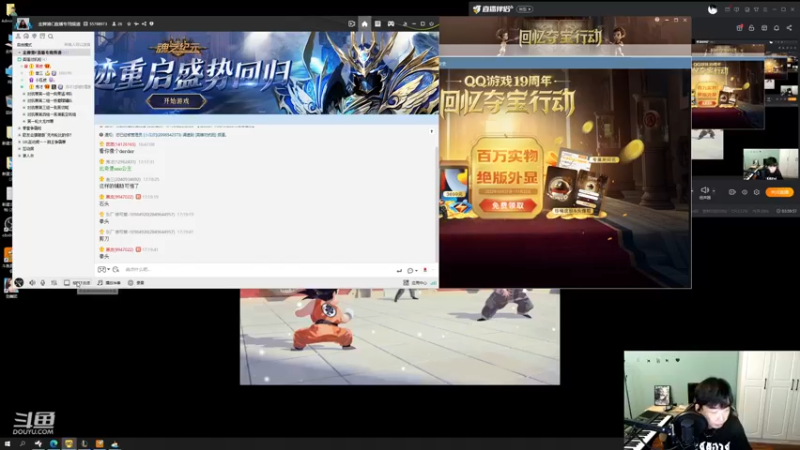The image size is (800, 450).
Task: Click the red icon at chat input right
Action: click(x=425, y=270)
